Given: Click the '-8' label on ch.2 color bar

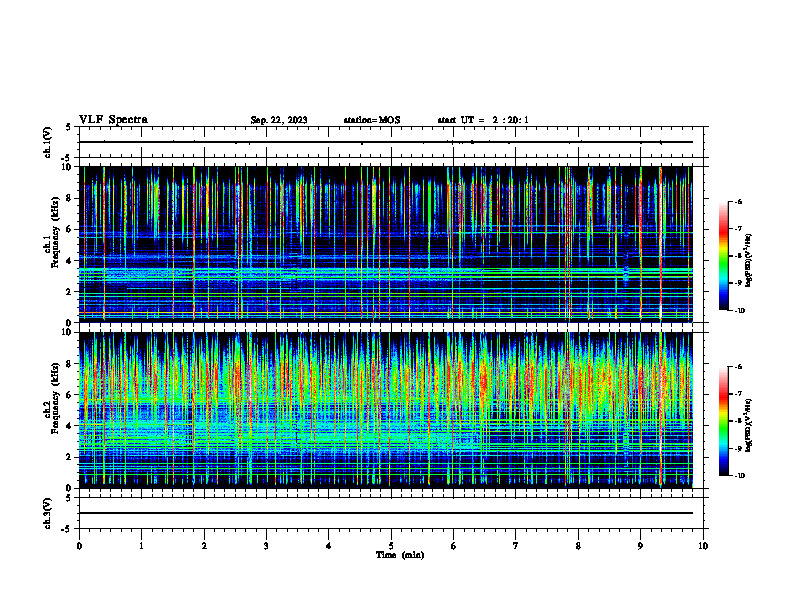Looking at the screenshot, I should click(x=738, y=421).
